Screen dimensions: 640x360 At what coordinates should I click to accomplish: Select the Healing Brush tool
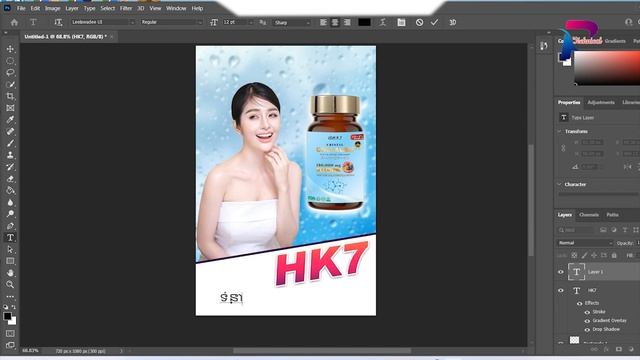pos(10,131)
